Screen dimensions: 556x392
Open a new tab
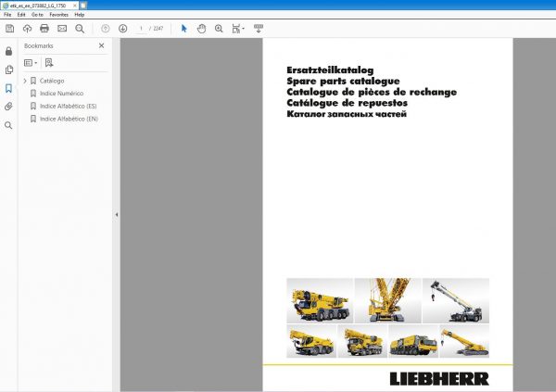[x=83, y=6]
